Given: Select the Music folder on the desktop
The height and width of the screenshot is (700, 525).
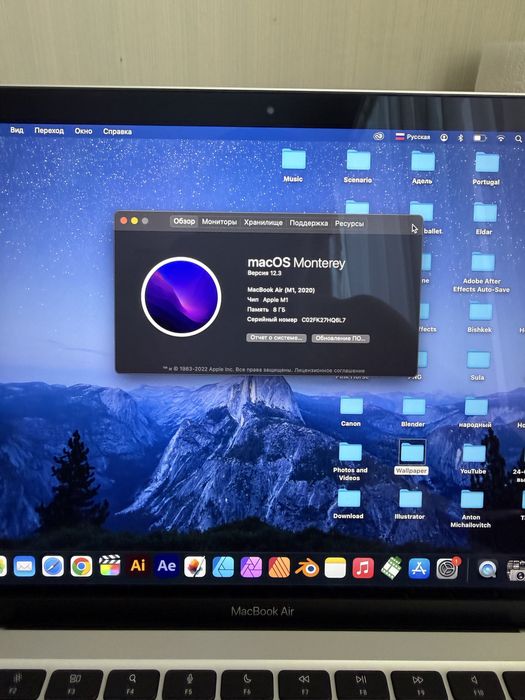Looking at the screenshot, I should (x=293, y=165).
